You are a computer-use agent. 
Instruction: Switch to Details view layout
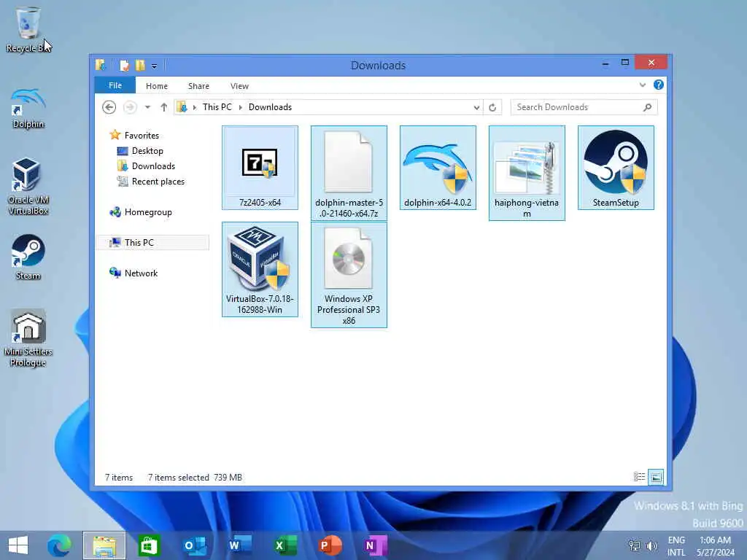click(639, 477)
